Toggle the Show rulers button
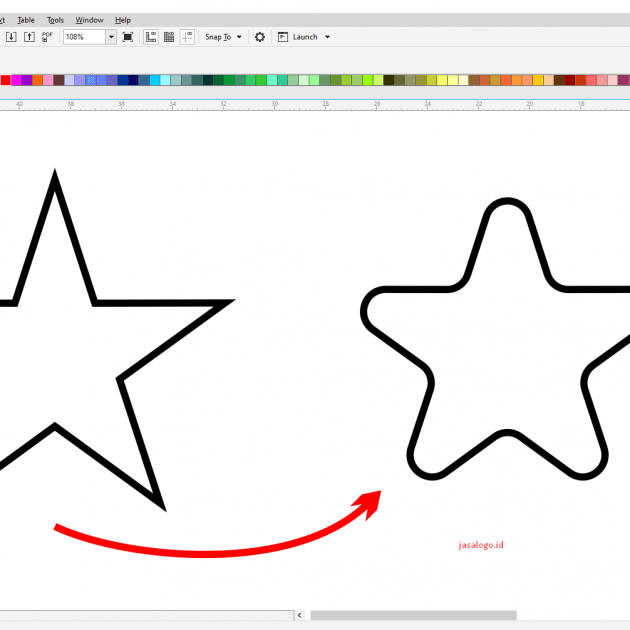Image resolution: width=630 pixels, height=630 pixels. [x=151, y=37]
